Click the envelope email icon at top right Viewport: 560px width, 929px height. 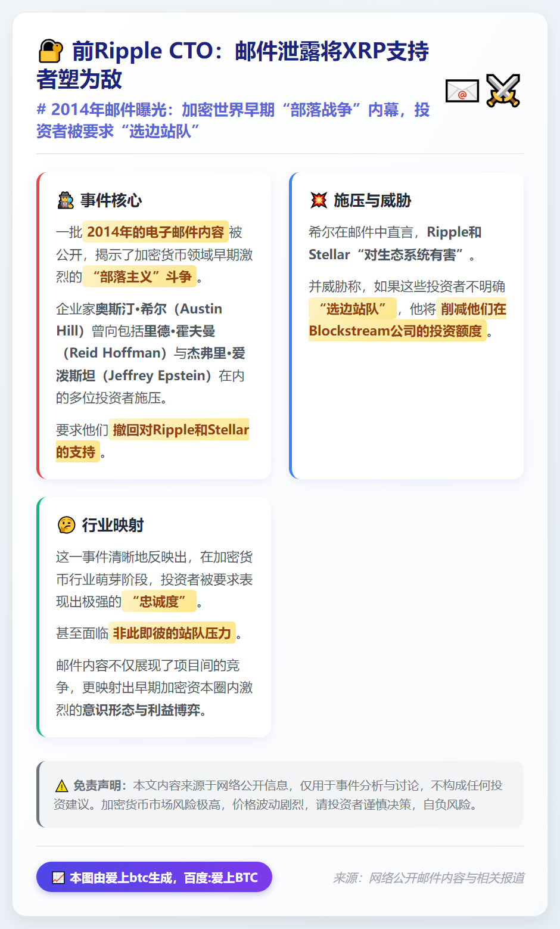pos(462,91)
